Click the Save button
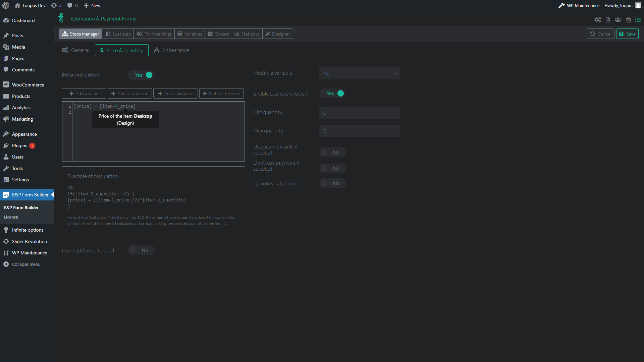 pos(627,34)
